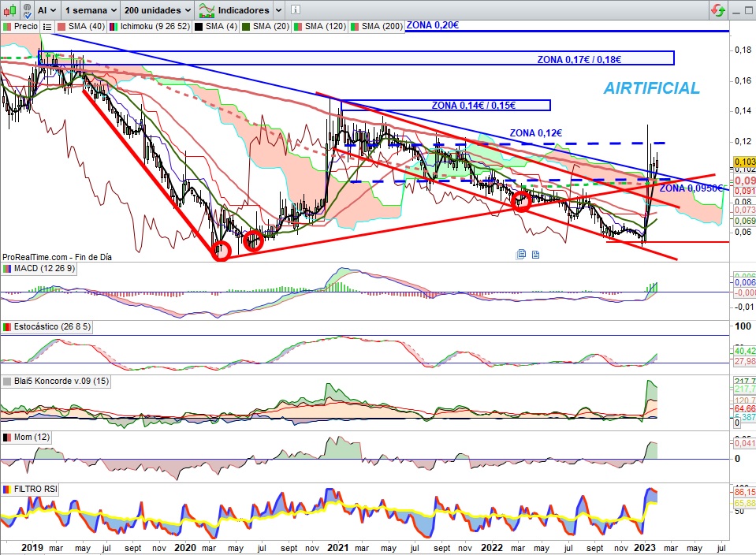This screenshot has height=555, width=756.
Task: Click the MACD (12 26 9) panel label
Action: coord(47,270)
